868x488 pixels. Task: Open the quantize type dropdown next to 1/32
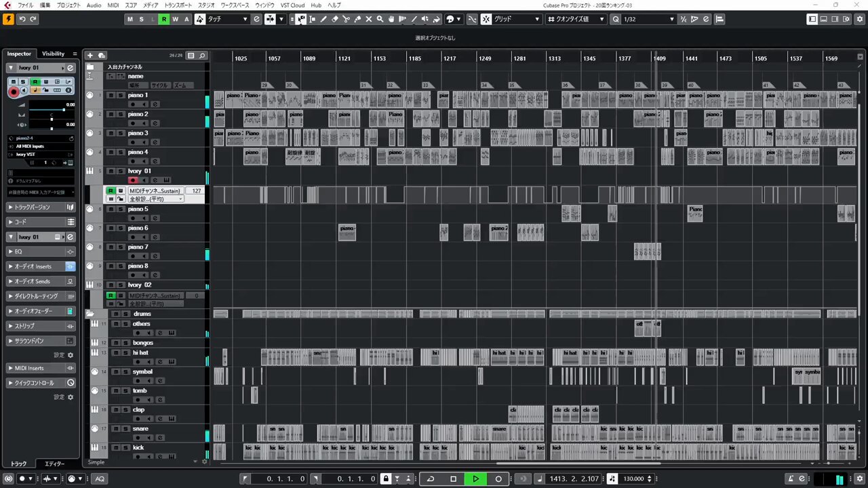576,19
